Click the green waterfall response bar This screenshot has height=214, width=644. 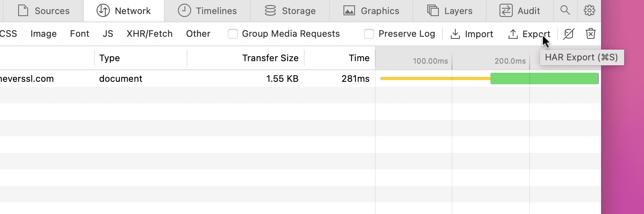(544, 78)
